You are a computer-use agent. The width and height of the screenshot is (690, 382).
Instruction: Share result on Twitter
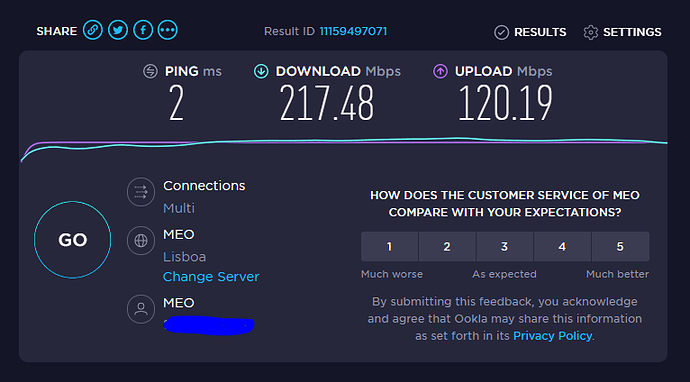pos(118,30)
